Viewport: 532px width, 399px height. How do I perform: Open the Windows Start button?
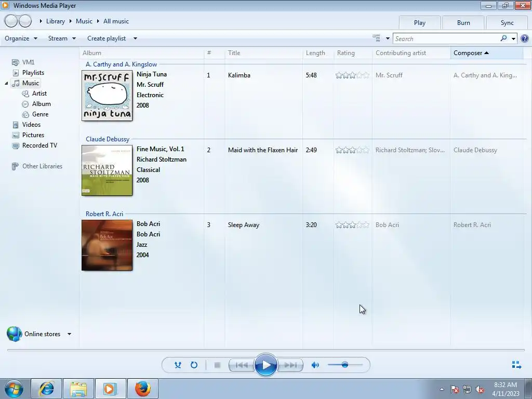14,389
